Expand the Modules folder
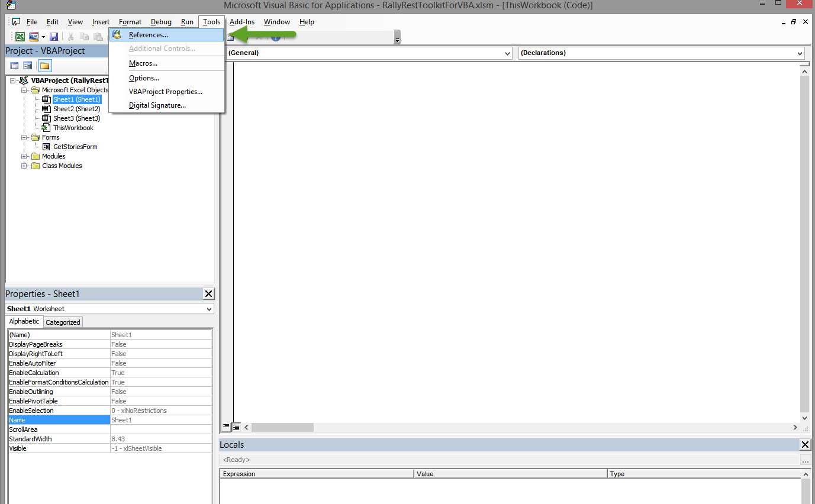 point(24,156)
